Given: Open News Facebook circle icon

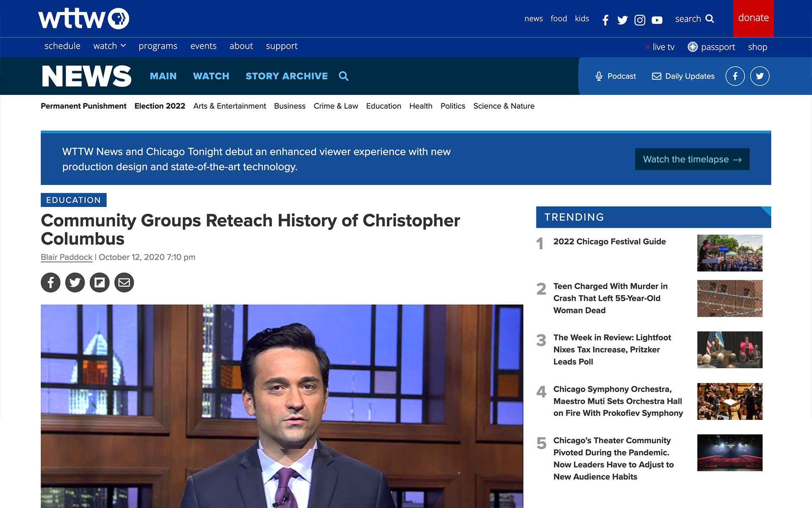Looking at the screenshot, I should pos(735,76).
